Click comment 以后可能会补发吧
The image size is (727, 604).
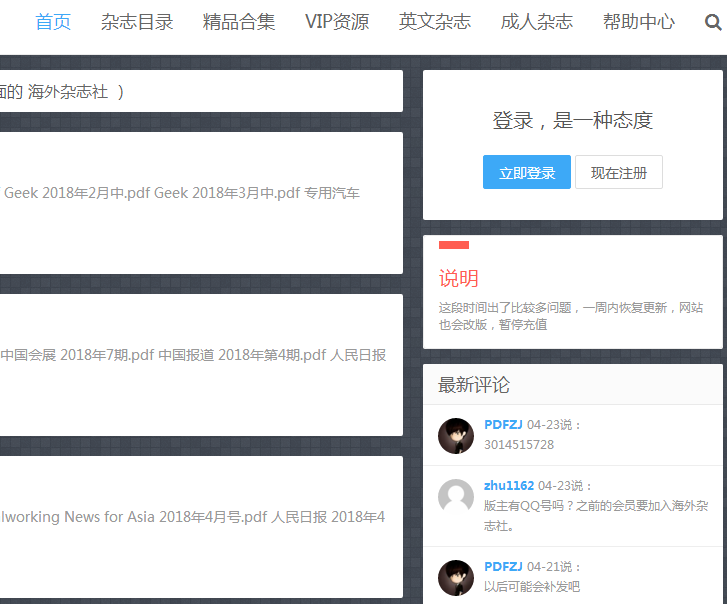pos(532,587)
